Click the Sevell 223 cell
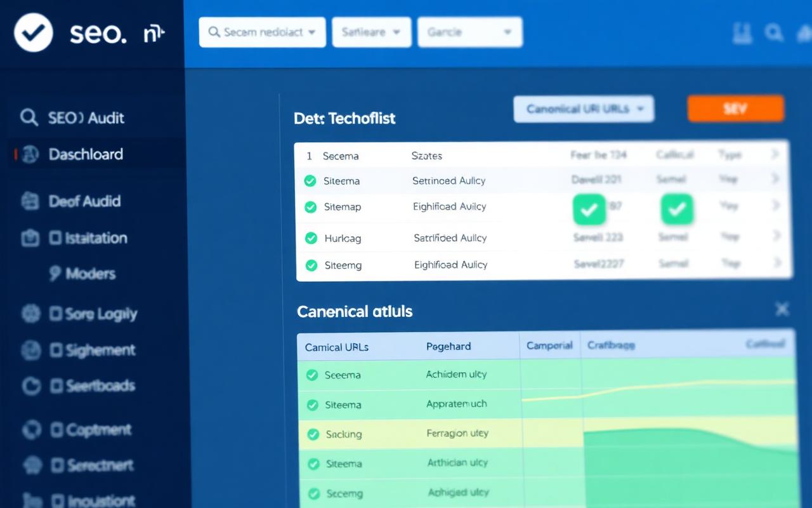Screen dimensions: 812x508 click(598, 237)
